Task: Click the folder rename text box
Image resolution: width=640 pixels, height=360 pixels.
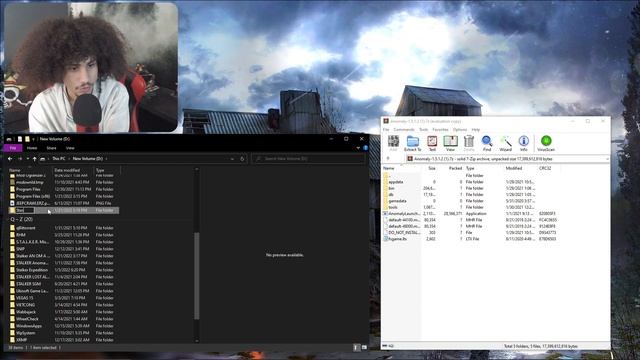Action: (25, 210)
